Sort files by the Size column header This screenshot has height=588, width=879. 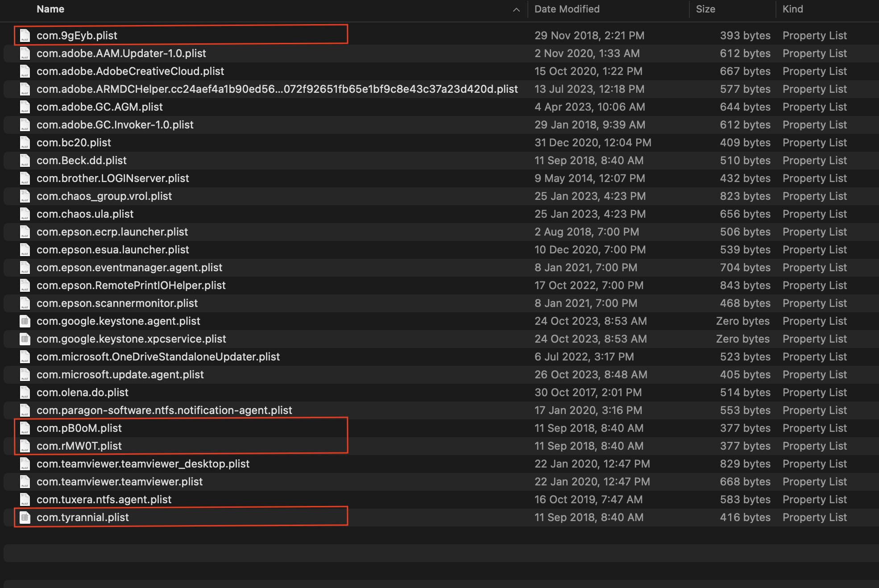point(705,9)
